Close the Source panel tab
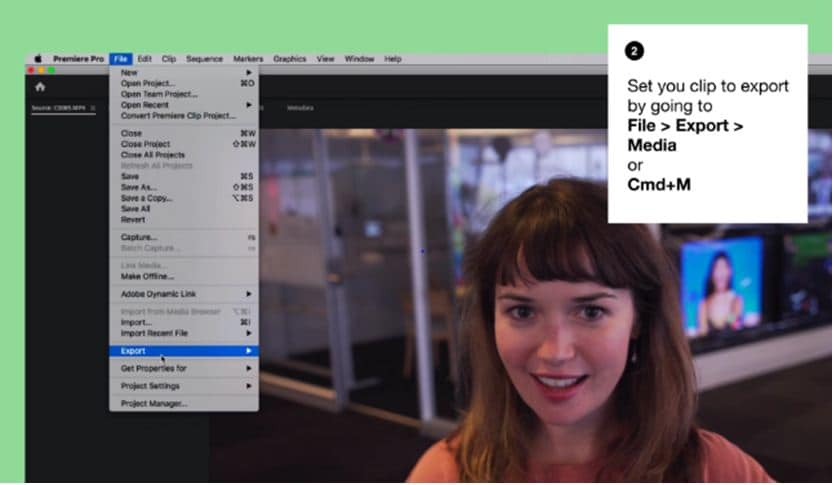 [93, 108]
